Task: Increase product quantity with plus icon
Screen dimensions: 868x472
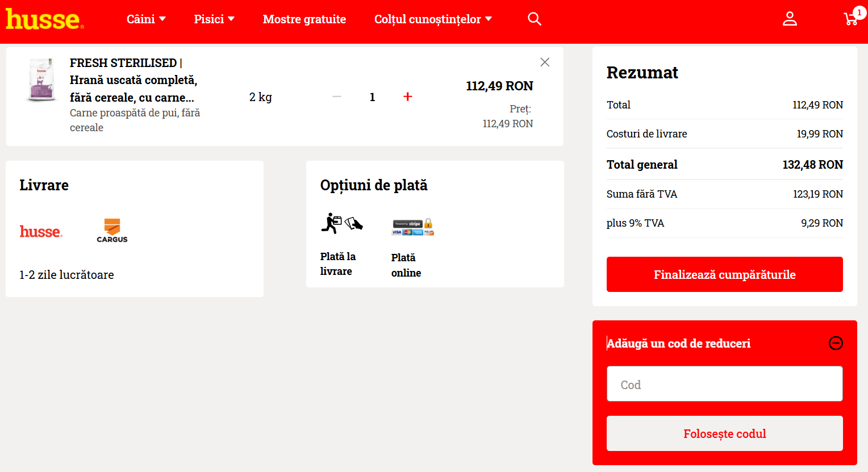Action: tap(407, 97)
